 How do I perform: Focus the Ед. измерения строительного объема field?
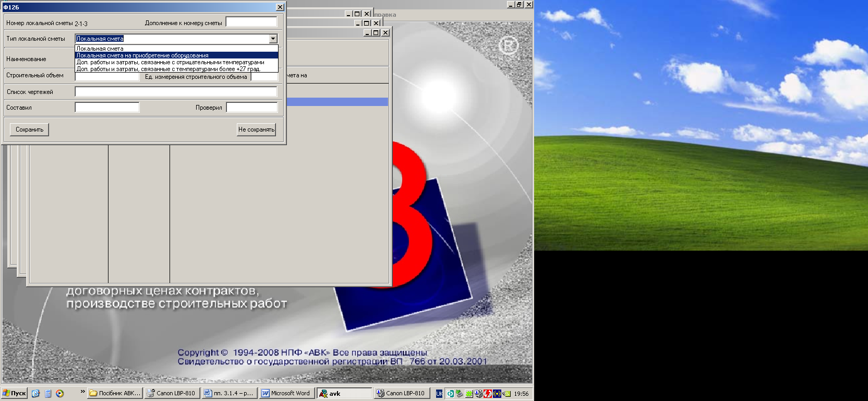pyautogui.click(x=264, y=77)
